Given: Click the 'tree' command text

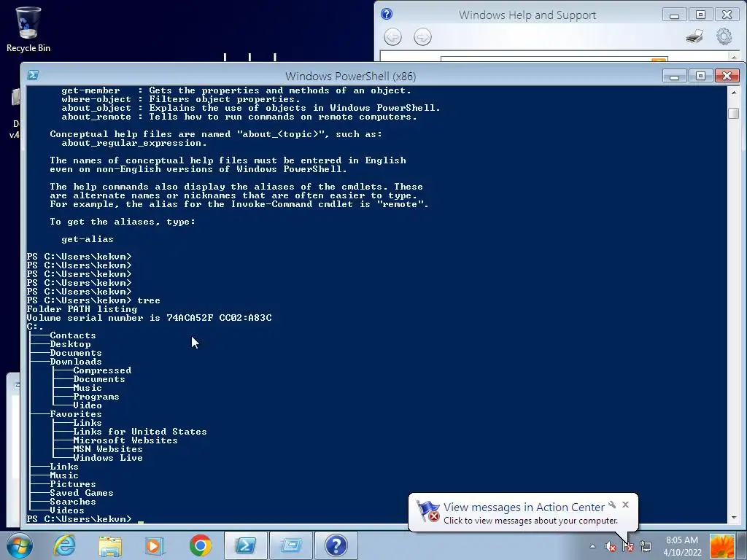Looking at the screenshot, I should tap(149, 300).
